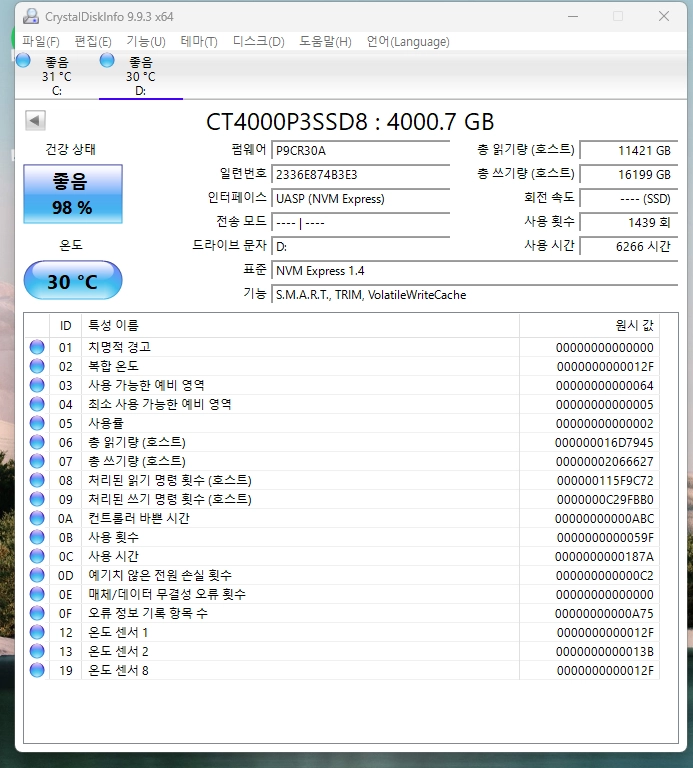Click the rotation rate value ---- (SSD)
693x768 pixels.
coord(629,198)
